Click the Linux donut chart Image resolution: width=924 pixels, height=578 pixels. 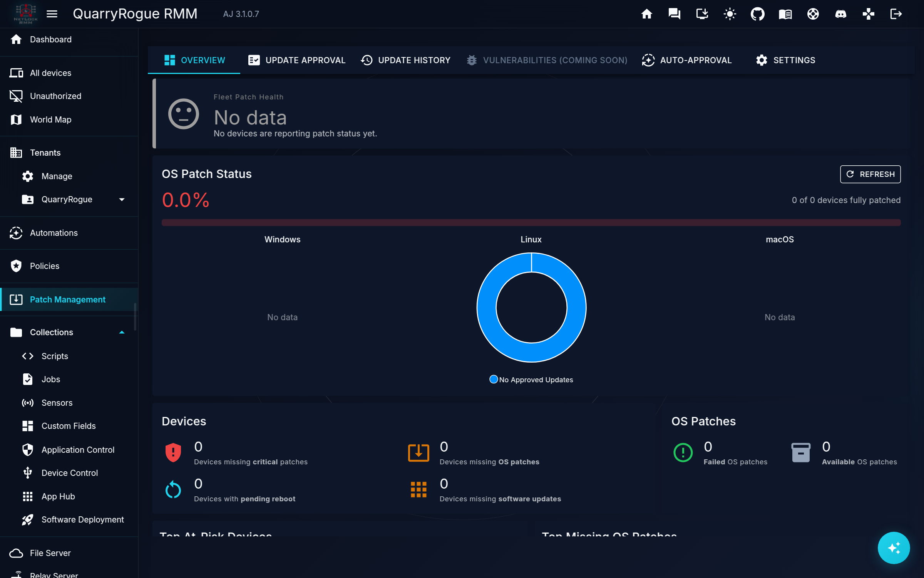pyautogui.click(x=532, y=307)
